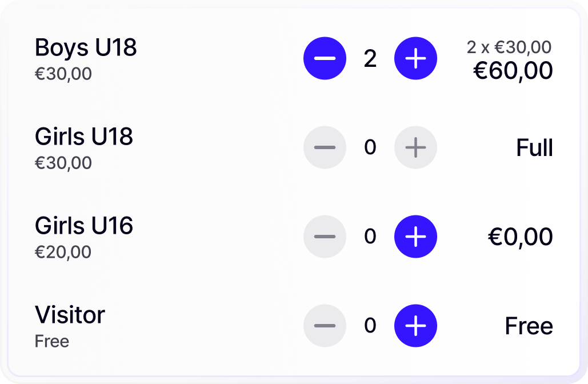Select the Visitor ticket label
Screen dimensions: 588x384
70,314
